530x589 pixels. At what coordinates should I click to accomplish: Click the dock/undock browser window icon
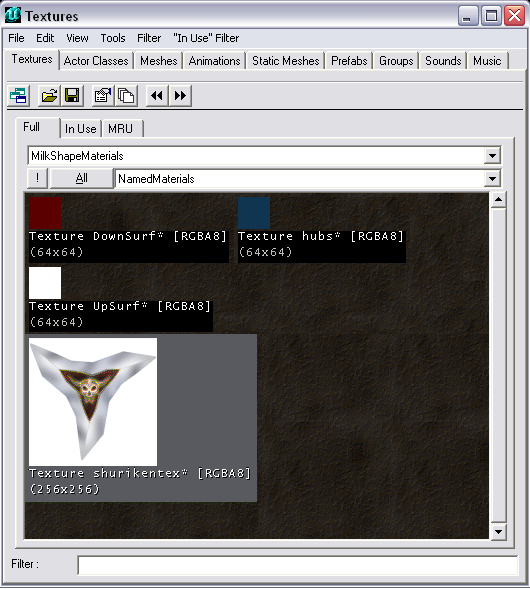(x=18, y=95)
